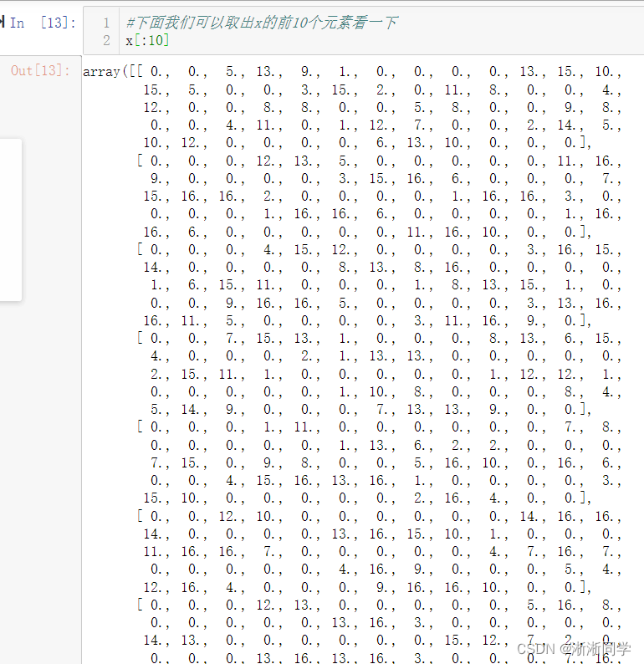644x664 pixels.
Task: Click line number 2 in the cell
Action: tap(106, 41)
